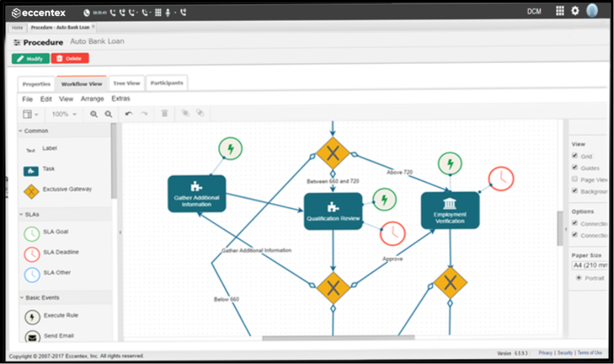Click the vertical canvas scrollbar thumb
The height and width of the screenshot is (364, 614).
click(560, 228)
